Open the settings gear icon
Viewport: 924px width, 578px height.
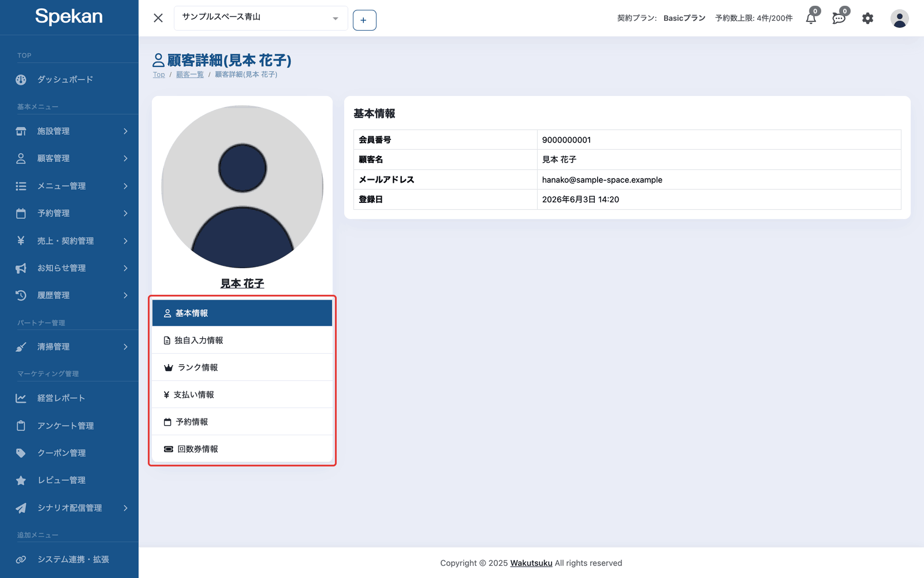pyautogui.click(x=867, y=18)
